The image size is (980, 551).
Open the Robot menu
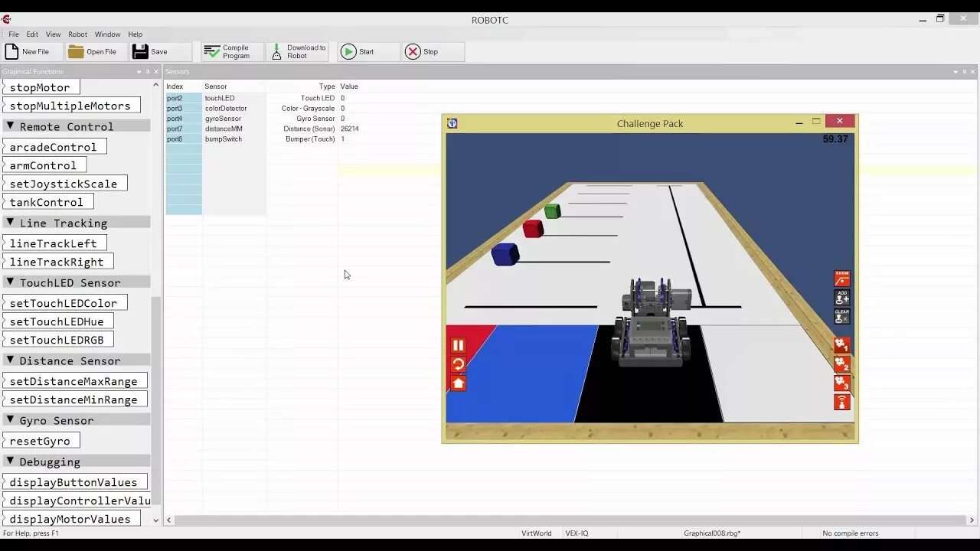coord(77,34)
